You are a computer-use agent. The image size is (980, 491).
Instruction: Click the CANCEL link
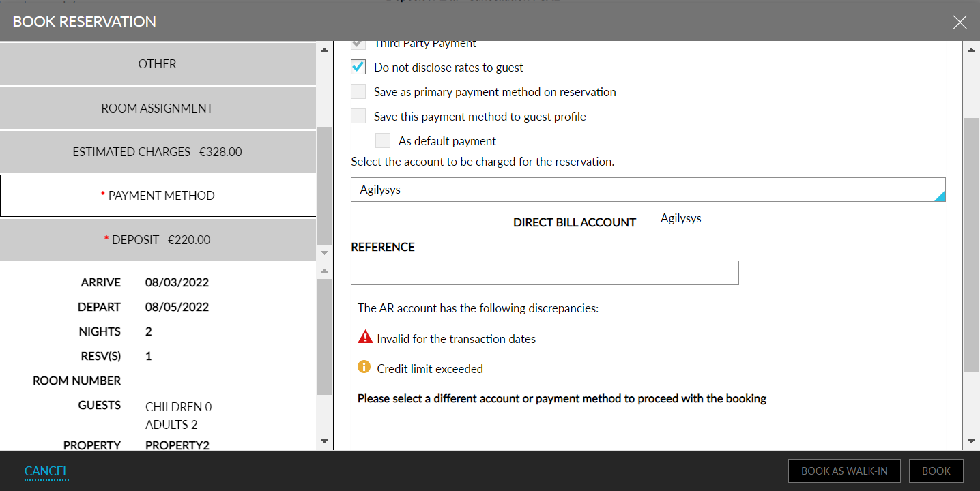click(46, 471)
